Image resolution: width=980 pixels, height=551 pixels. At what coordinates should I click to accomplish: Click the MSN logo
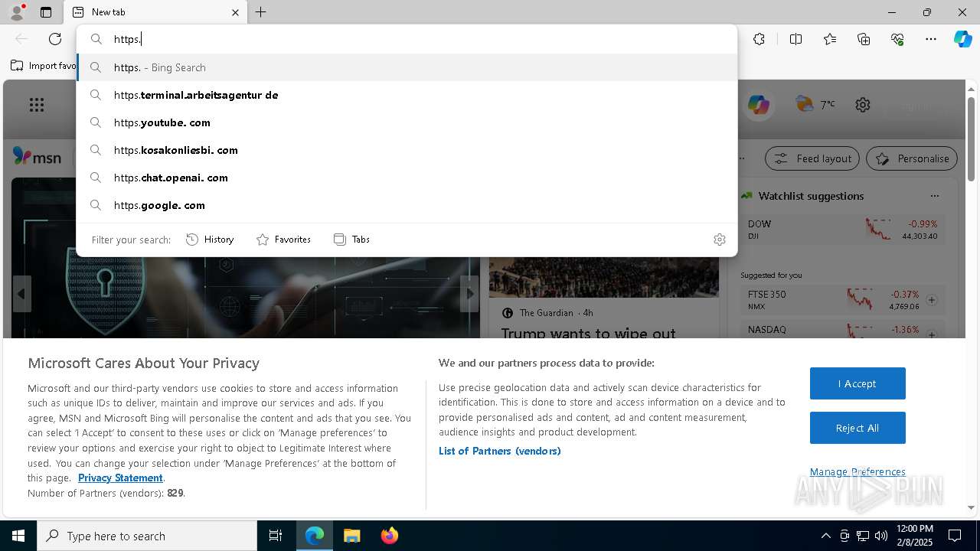[37, 157]
